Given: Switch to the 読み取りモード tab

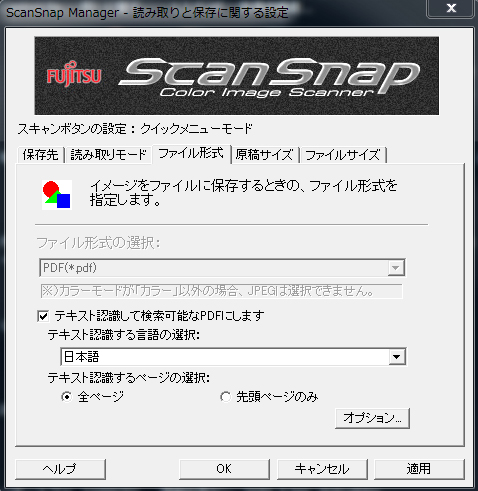Looking at the screenshot, I should 108,155.
